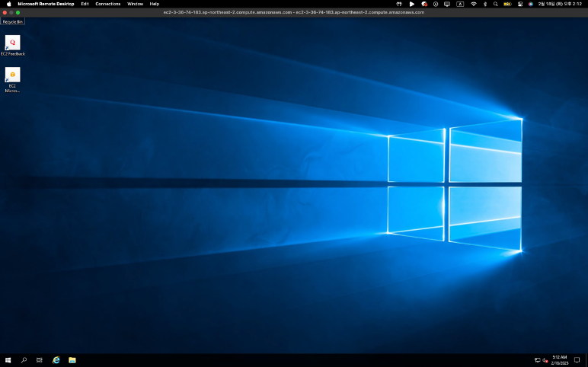Open the macOS input source menu

[460, 4]
